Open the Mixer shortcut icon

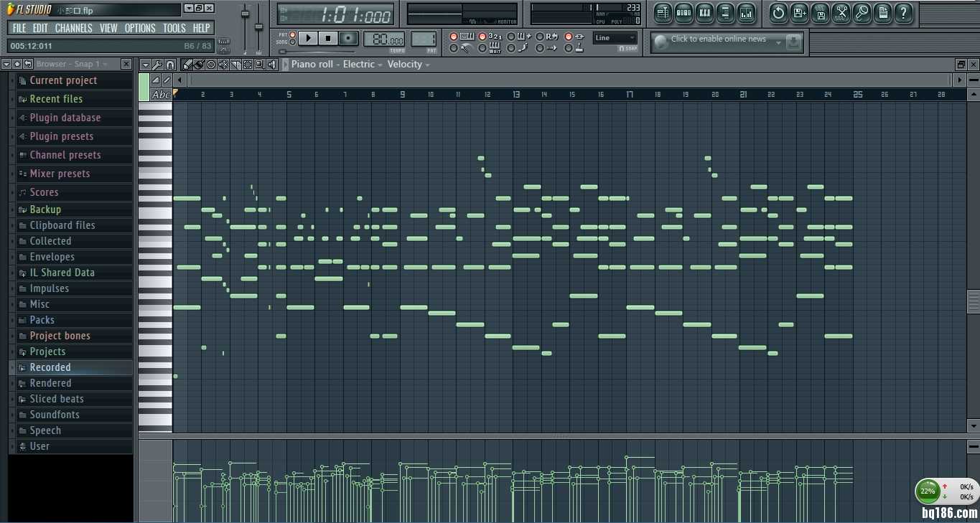(x=747, y=12)
